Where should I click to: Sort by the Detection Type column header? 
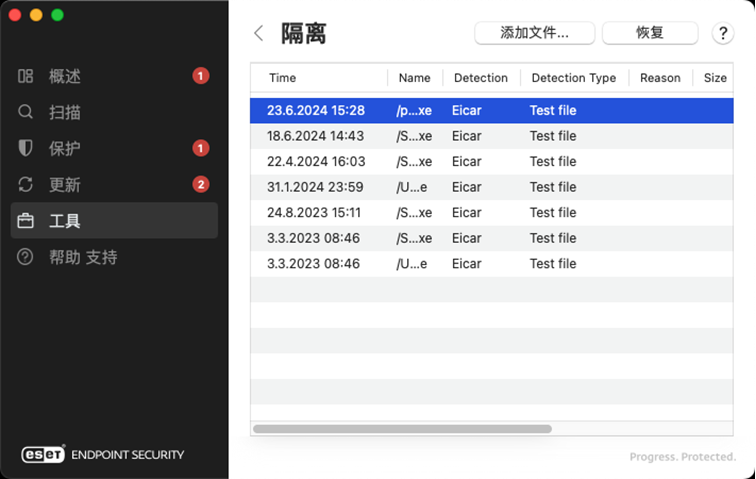[x=574, y=78]
